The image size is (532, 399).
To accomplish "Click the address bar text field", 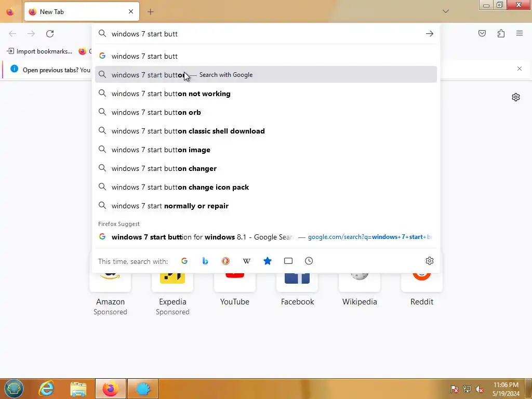I will 267,34.
